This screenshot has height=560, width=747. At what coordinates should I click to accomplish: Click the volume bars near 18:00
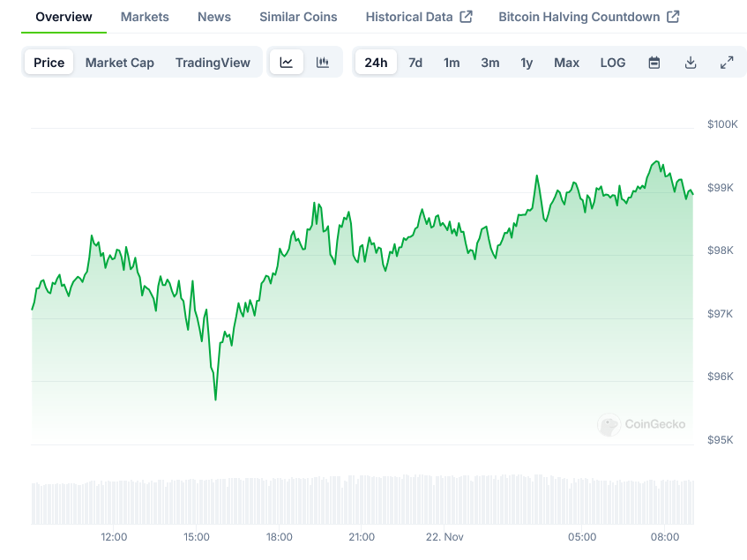click(x=280, y=502)
